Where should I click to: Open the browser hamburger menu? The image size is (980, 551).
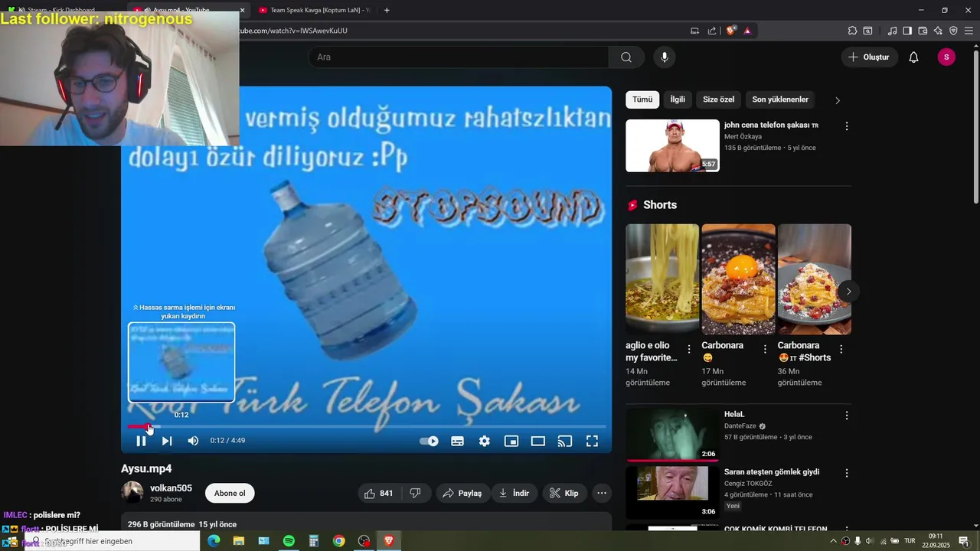click(x=969, y=31)
